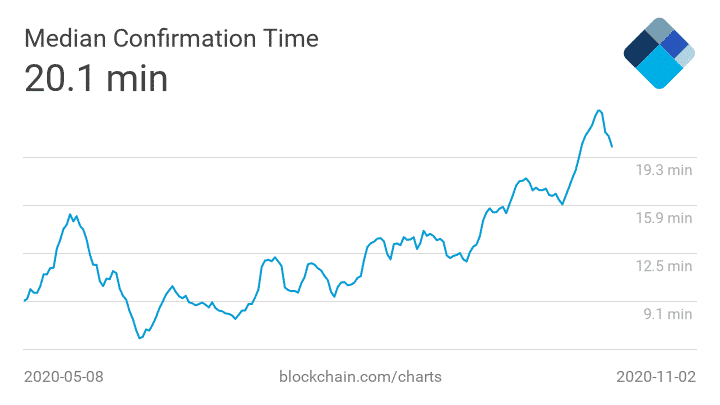Click the pale blue small diamond in logo
The image size is (720, 405).
point(685,56)
